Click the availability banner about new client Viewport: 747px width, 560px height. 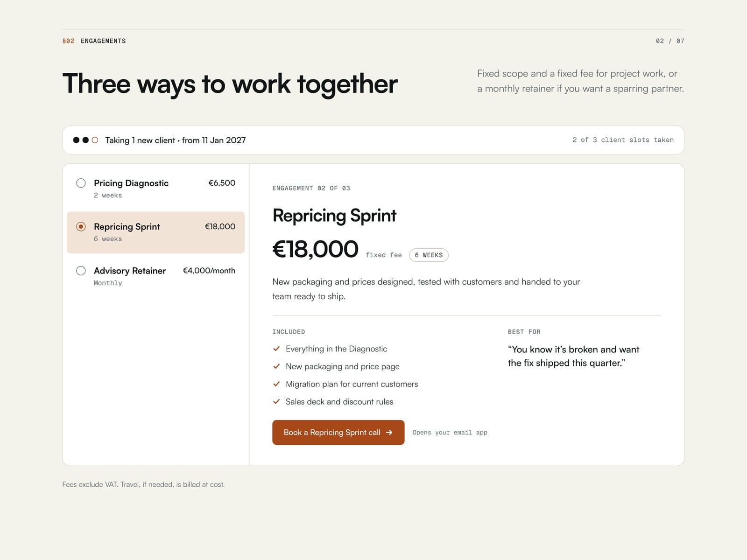[373, 140]
